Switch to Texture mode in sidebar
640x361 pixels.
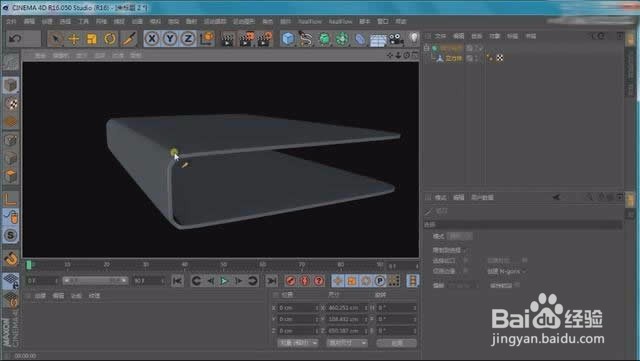point(11,104)
